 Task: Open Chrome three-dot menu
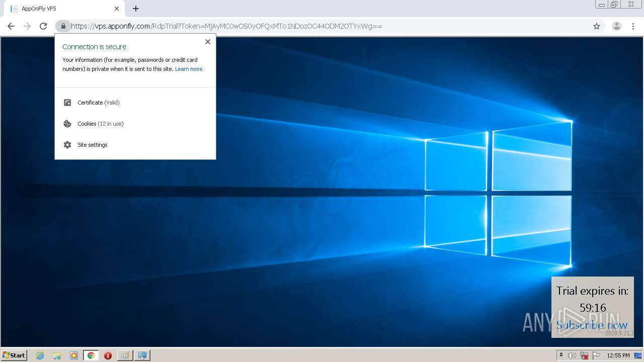633,26
